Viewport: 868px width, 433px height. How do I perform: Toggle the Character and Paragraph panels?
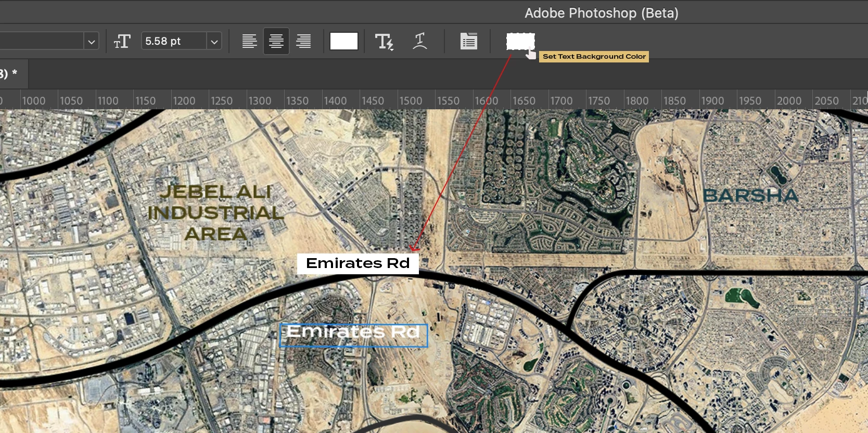tap(469, 41)
